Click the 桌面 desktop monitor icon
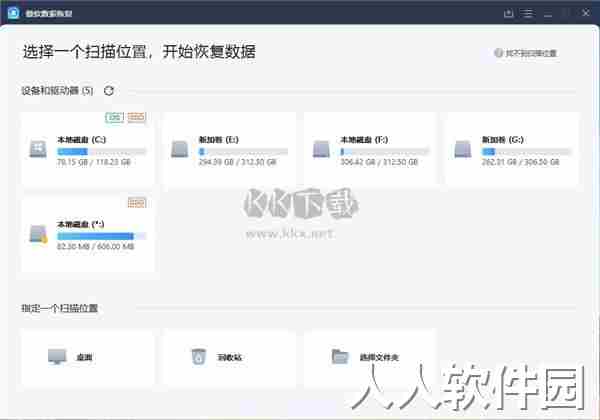This screenshot has height=420, width=600. (57, 357)
